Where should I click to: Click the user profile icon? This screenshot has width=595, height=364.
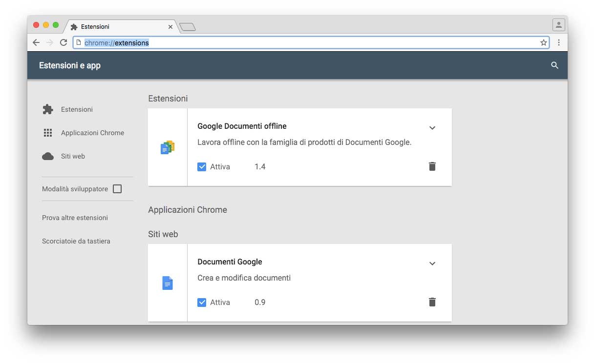pyautogui.click(x=558, y=25)
